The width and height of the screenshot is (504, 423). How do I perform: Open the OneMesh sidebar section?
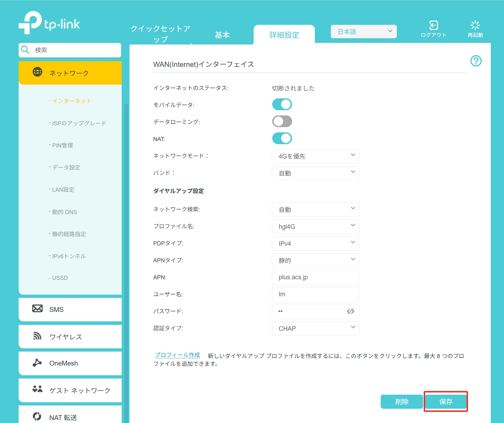point(70,363)
